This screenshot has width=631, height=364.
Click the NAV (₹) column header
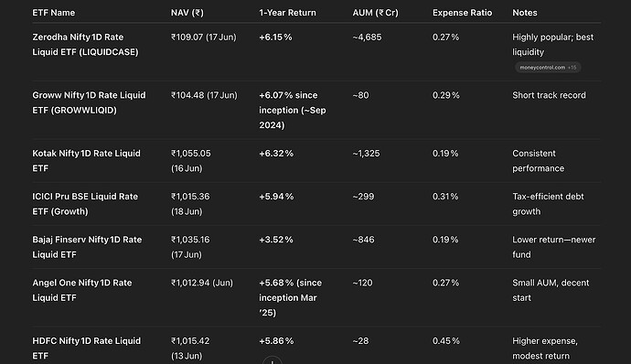point(187,13)
